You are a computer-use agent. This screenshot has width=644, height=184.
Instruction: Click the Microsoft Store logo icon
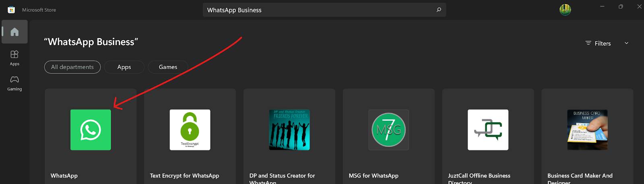[x=11, y=10]
